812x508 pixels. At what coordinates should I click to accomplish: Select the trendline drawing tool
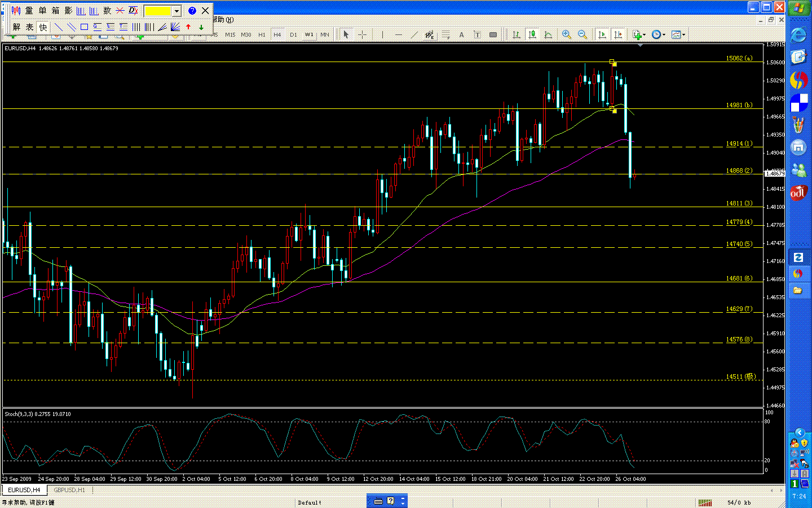pyautogui.click(x=414, y=34)
